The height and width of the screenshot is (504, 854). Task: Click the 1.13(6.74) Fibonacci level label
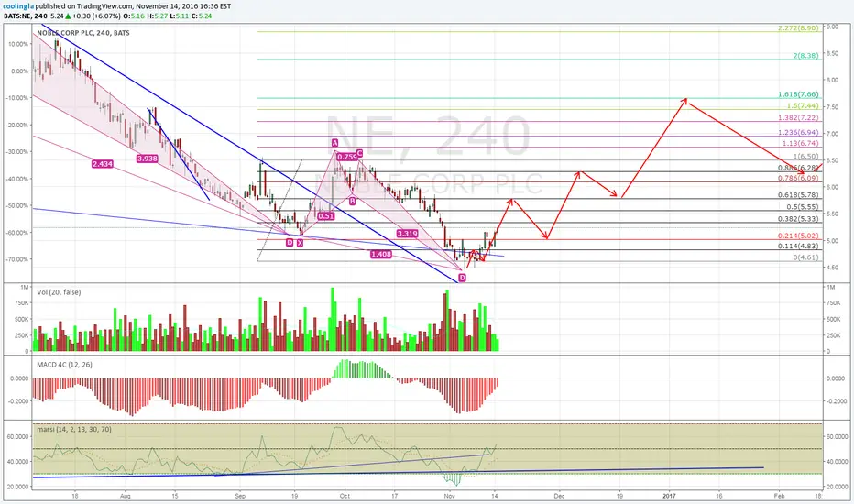coord(800,143)
